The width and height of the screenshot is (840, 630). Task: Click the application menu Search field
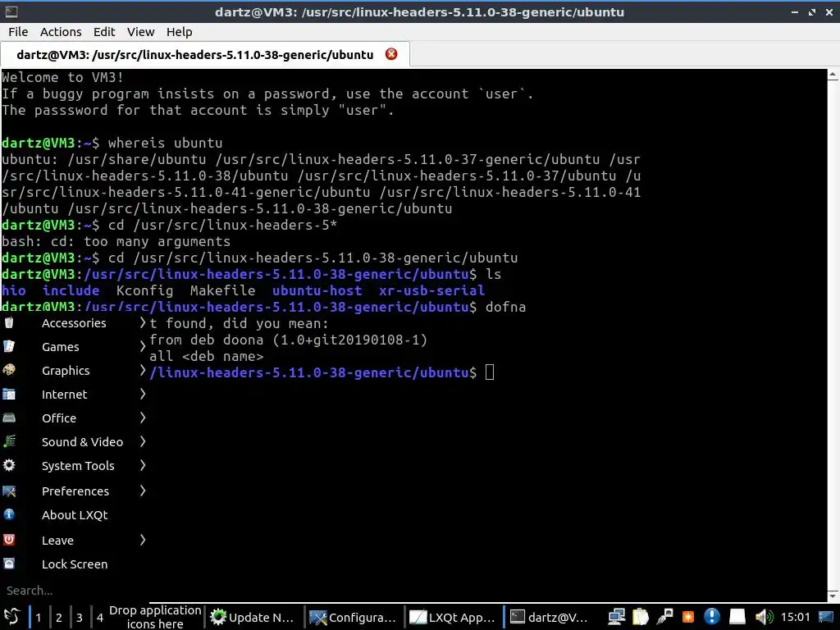tap(75, 591)
